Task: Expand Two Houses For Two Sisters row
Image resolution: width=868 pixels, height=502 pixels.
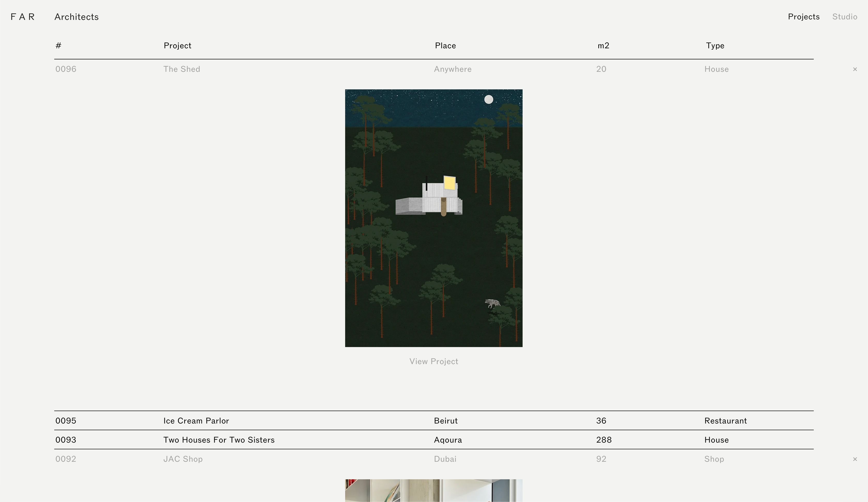Action: pos(219,440)
